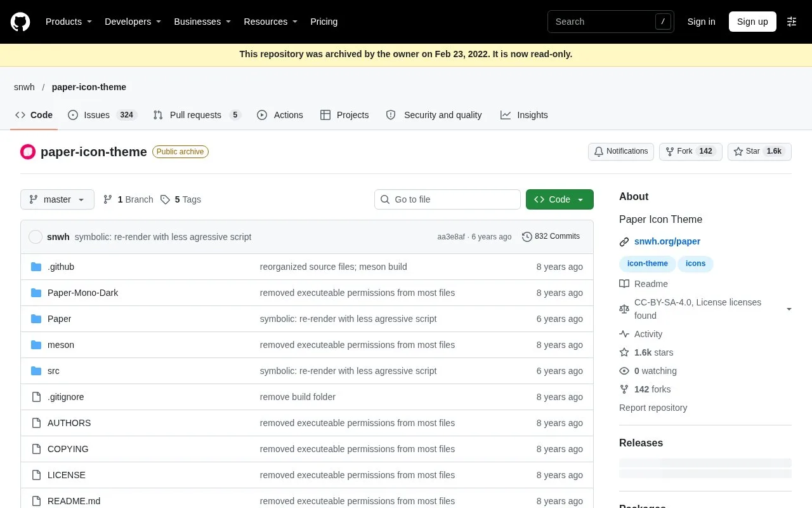Click the GitHub logo icon
The width and height of the screenshot is (812, 508).
[x=20, y=22]
